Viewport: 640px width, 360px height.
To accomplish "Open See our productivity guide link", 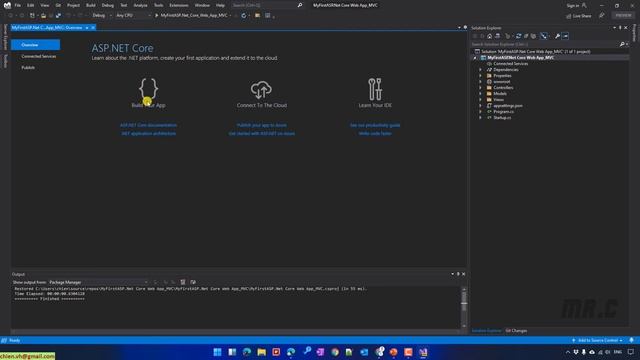I will coord(375,125).
